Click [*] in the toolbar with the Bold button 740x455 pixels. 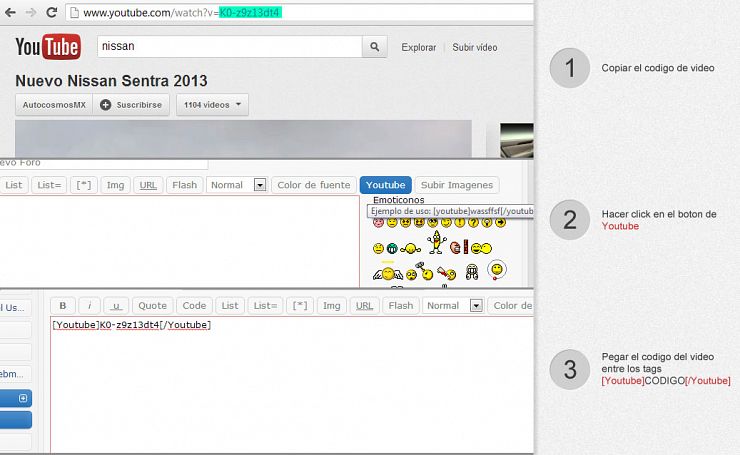pos(300,306)
